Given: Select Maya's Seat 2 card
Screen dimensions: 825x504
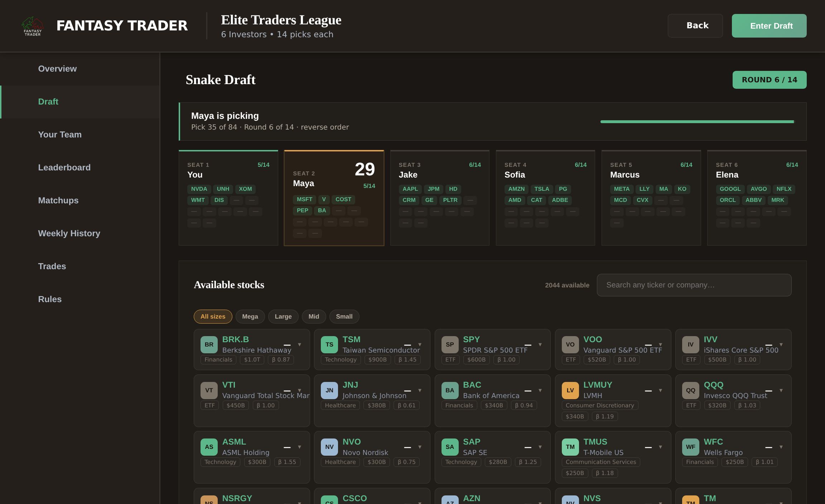Looking at the screenshot, I should coord(334,198).
